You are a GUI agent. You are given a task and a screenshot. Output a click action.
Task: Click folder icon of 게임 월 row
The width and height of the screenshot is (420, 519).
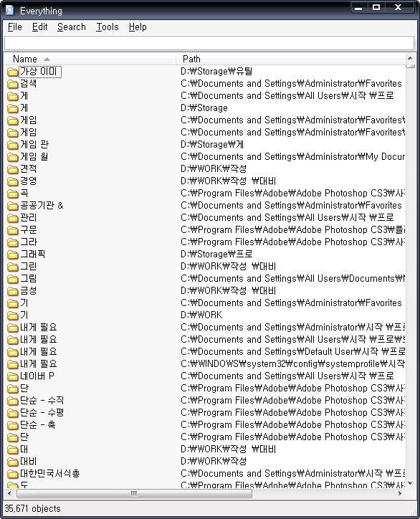13,157
